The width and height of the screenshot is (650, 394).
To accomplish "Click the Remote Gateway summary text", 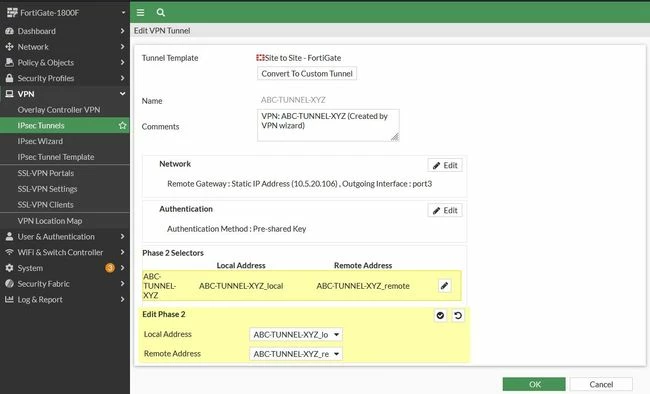I will (x=299, y=184).
